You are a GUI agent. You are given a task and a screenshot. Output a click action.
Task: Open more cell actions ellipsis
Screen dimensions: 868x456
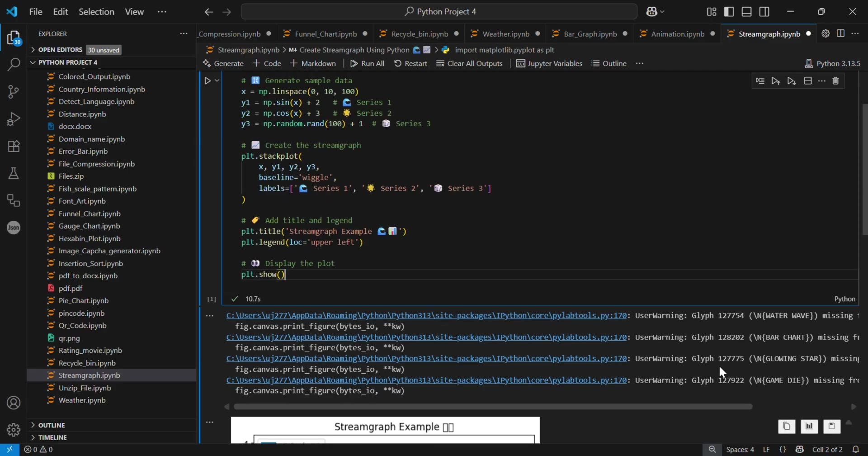point(822,81)
